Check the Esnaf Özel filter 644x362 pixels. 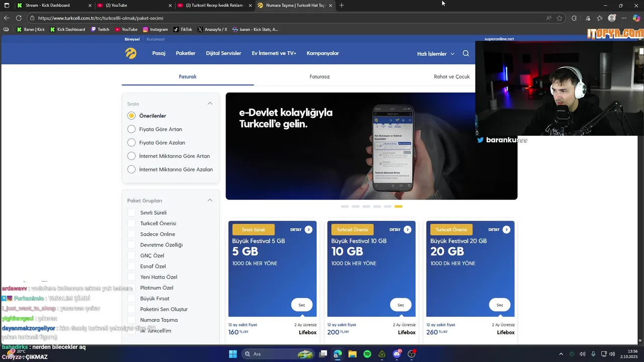point(131,266)
